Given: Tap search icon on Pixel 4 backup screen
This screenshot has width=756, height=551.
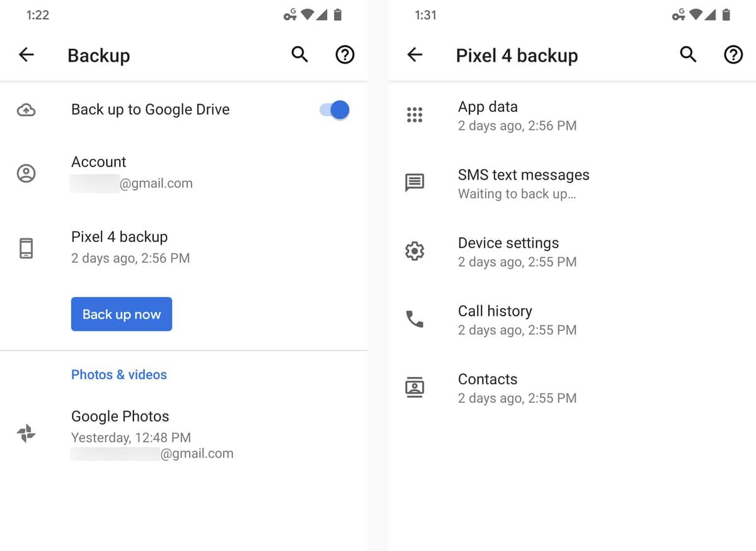Looking at the screenshot, I should pyautogui.click(x=688, y=55).
